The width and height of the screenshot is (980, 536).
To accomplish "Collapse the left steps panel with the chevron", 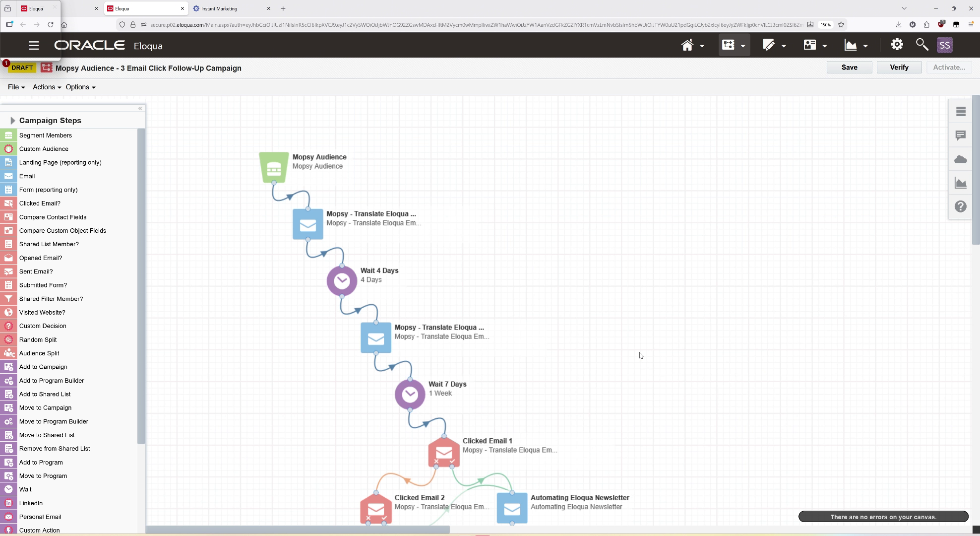I will (140, 108).
